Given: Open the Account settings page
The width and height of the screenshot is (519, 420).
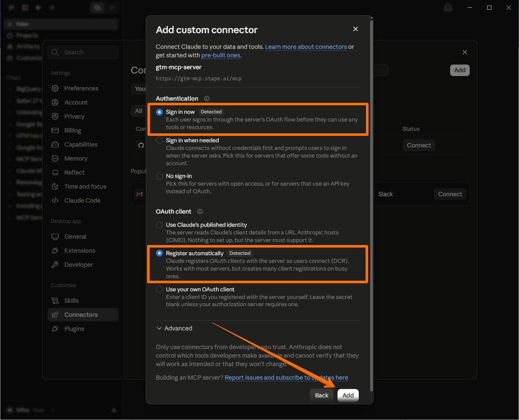Looking at the screenshot, I should (x=83, y=102).
